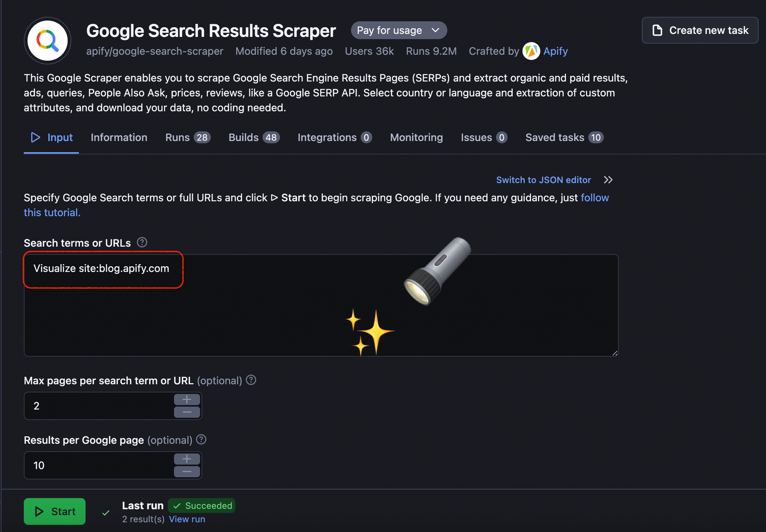Click the double-chevron beside Switch to JSON editor
The height and width of the screenshot is (532, 766).
pyautogui.click(x=608, y=180)
